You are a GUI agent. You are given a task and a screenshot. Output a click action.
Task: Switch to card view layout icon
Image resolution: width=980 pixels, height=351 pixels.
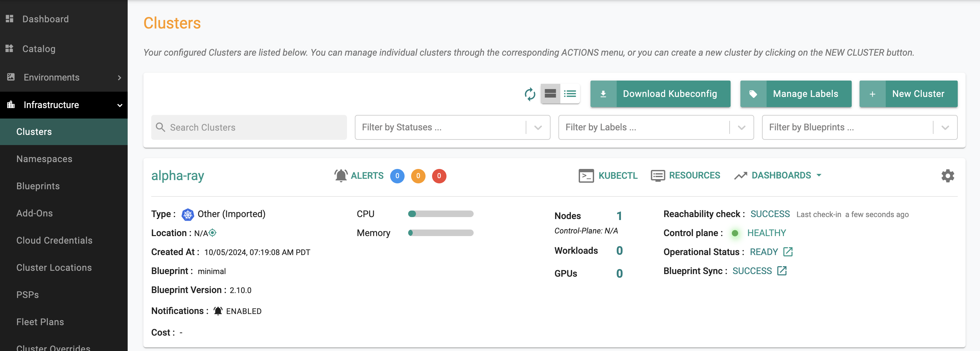[550, 94]
